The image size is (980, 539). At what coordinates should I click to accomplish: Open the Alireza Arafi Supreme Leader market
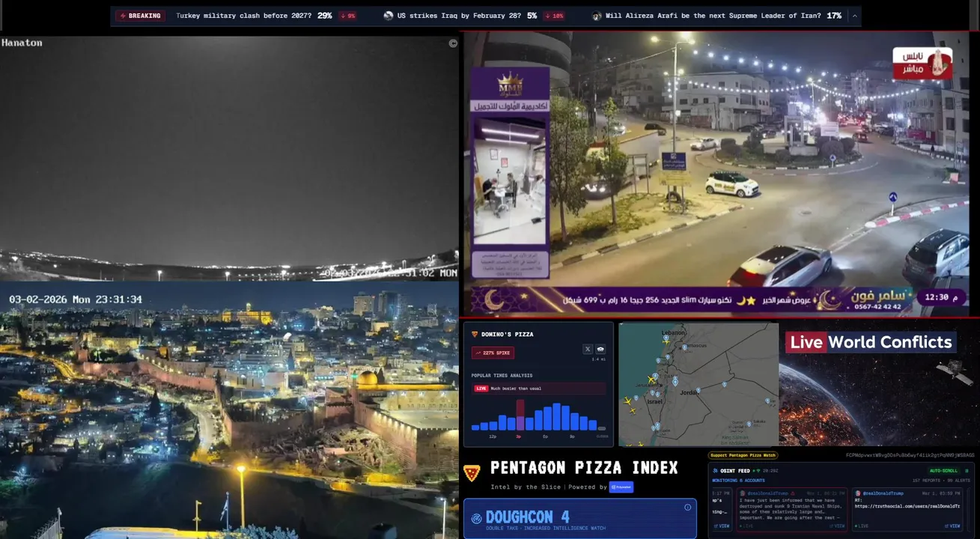pos(713,16)
